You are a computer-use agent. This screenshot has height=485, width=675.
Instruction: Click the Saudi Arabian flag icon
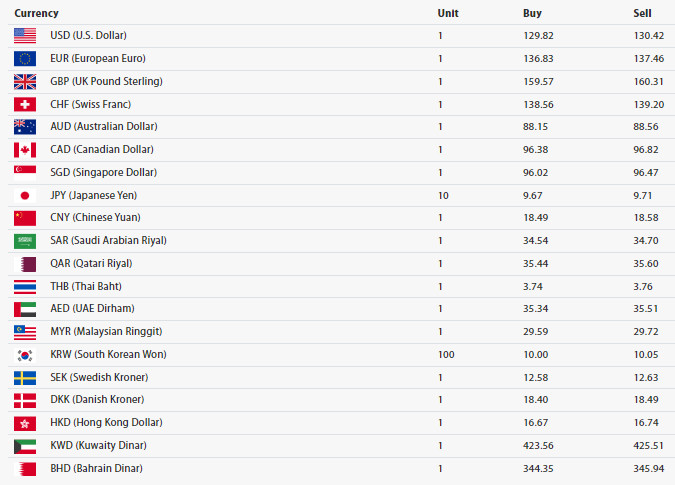pos(25,240)
